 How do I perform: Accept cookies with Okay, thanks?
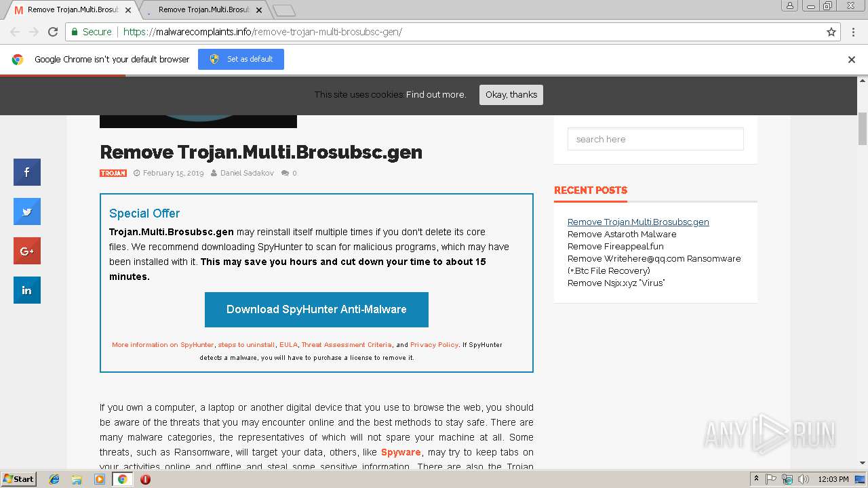click(511, 95)
